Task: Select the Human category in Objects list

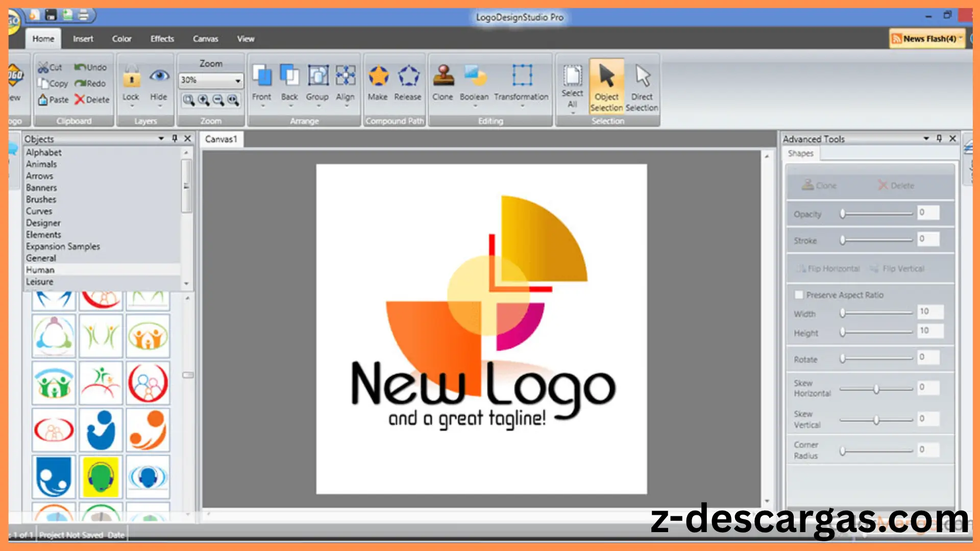Action: click(102, 270)
